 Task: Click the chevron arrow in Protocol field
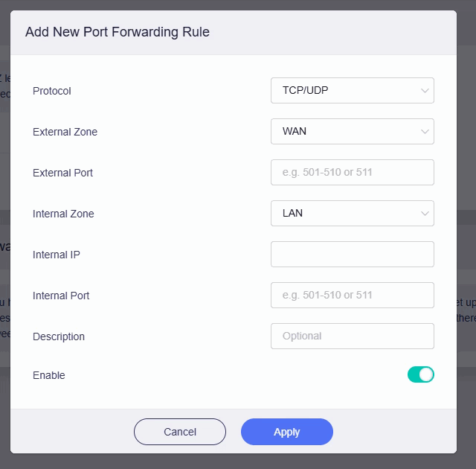point(425,91)
